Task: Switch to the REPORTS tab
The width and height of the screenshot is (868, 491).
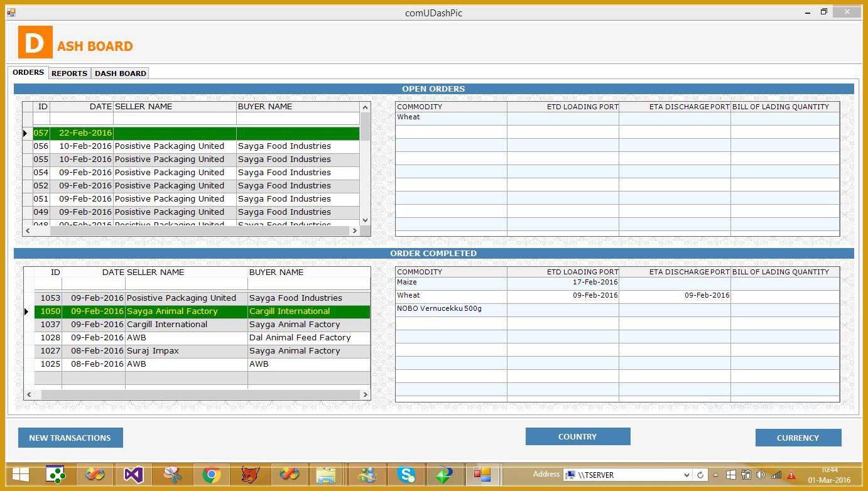Action: (x=69, y=73)
